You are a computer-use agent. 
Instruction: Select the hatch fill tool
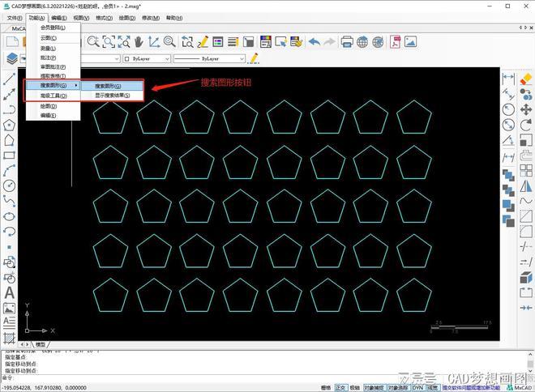(9, 339)
